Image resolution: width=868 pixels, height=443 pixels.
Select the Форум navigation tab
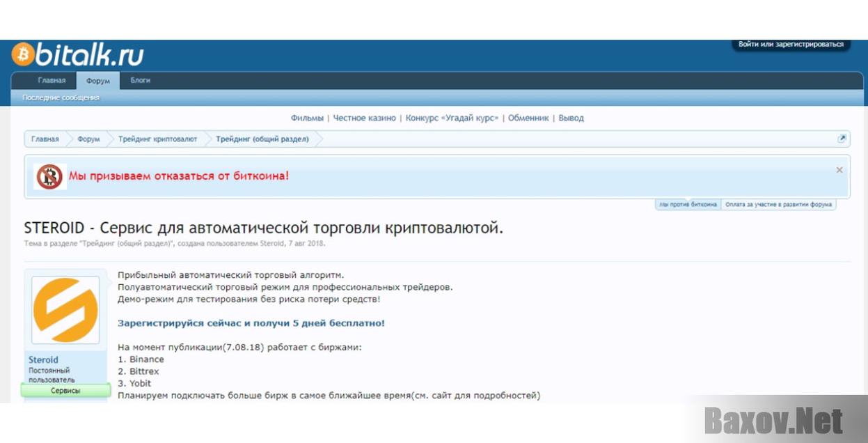click(98, 81)
